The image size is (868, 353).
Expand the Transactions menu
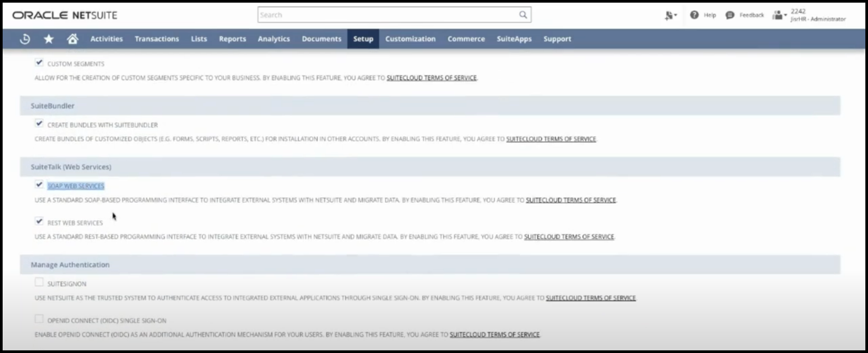156,39
